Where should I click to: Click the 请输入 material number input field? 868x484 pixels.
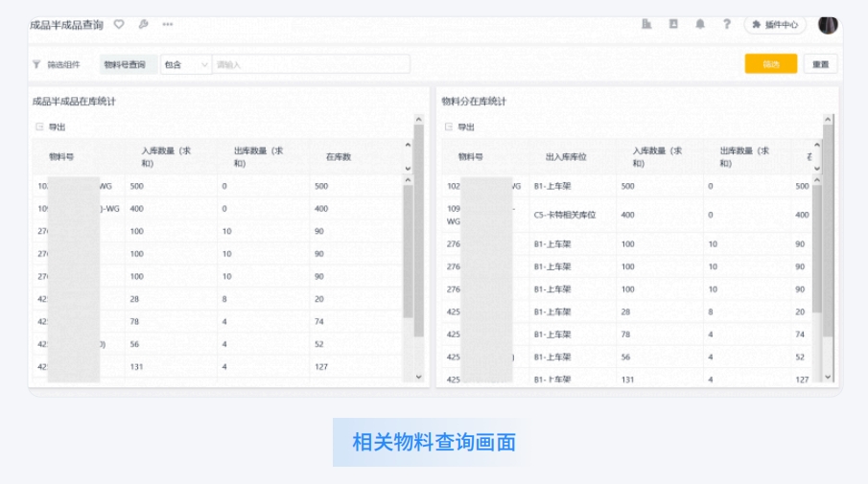click(x=310, y=64)
